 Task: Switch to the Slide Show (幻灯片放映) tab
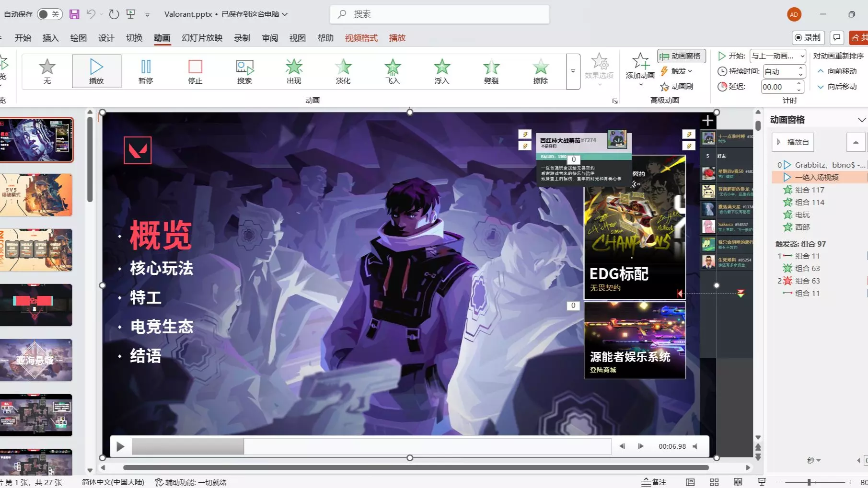[202, 38]
